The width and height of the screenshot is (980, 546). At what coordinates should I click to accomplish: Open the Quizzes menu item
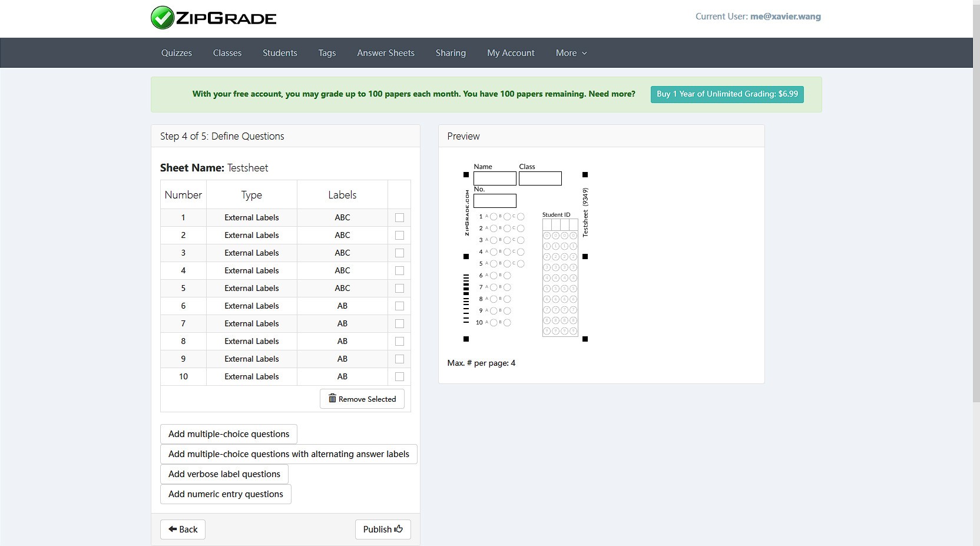click(x=177, y=53)
